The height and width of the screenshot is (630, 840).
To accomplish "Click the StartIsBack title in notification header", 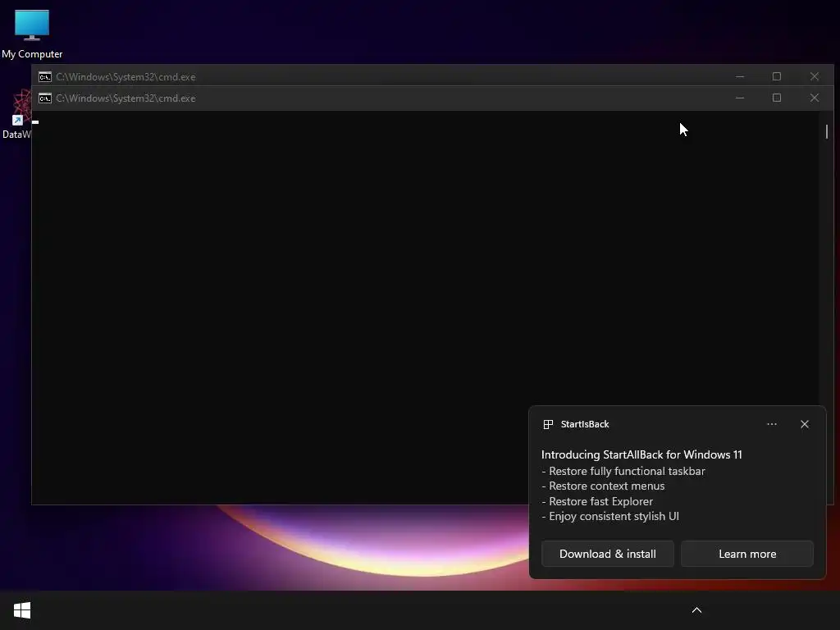I will (584, 424).
